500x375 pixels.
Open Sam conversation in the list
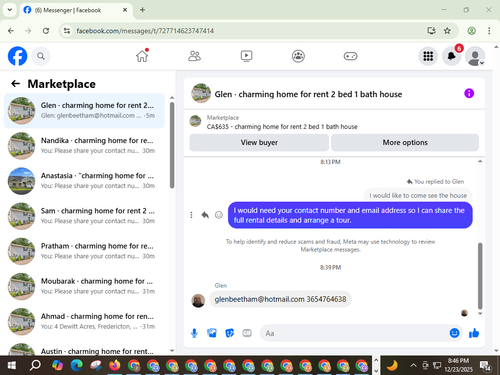tap(84, 216)
